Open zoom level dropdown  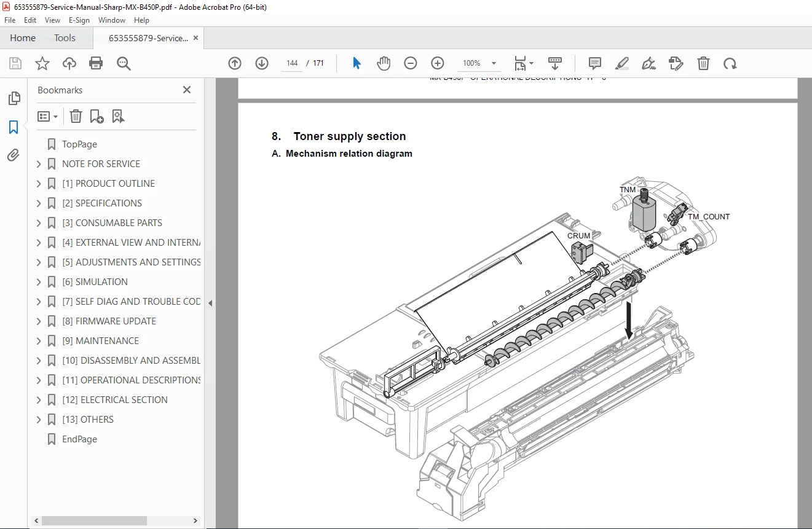click(x=494, y=63)
